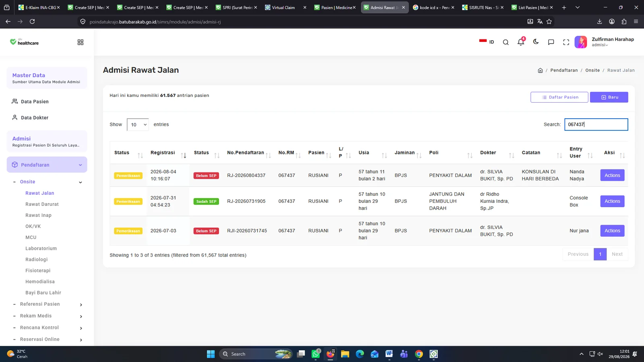Toggle dark mode moon icon
Image resolution: width=644 pixels, height=362 pixels.
(x=536, y=42)
